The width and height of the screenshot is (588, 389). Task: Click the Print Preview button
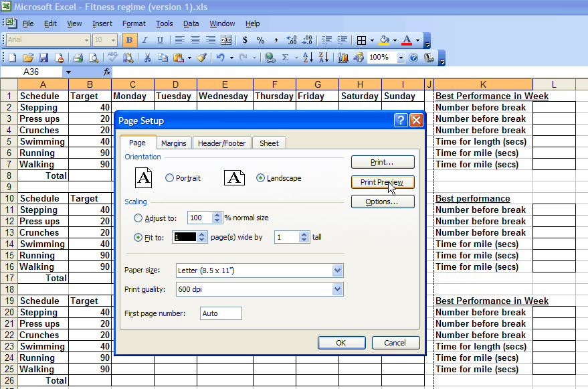pyautogui.click(x=383, y=182)
